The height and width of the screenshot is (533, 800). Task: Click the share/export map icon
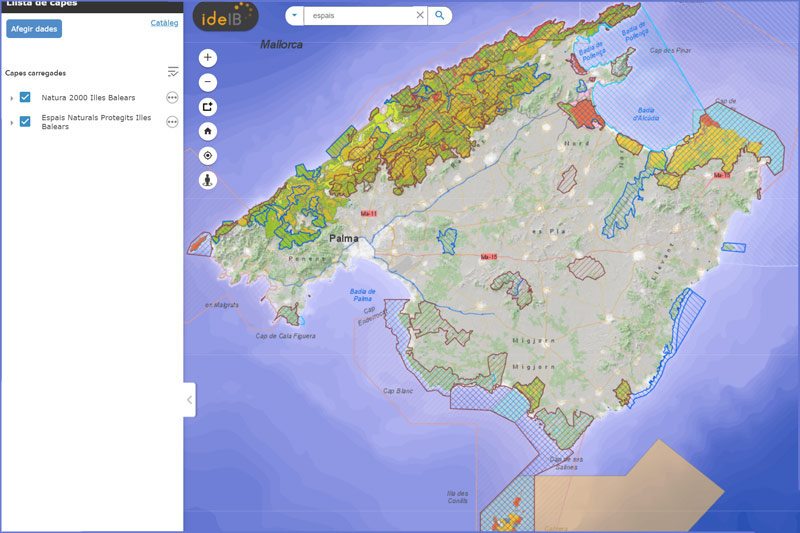coord(208,107)
